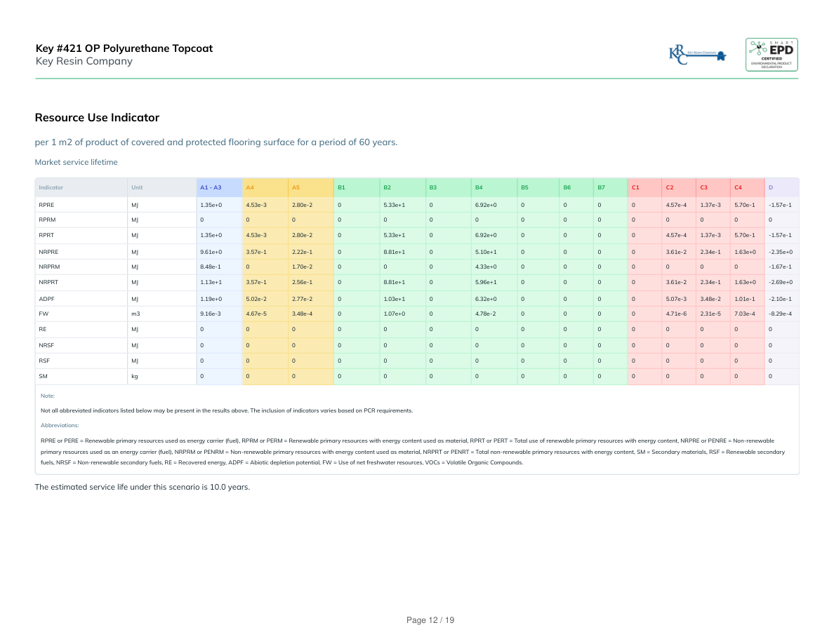
Task: Click the Market service lifetime text
Action: [x=76, y=162]
